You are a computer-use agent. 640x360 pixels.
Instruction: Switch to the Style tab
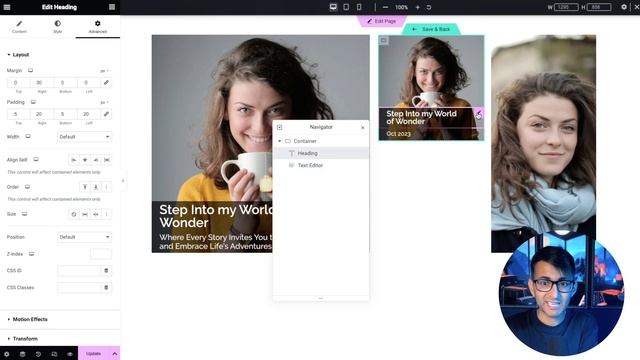click(58, 27)
